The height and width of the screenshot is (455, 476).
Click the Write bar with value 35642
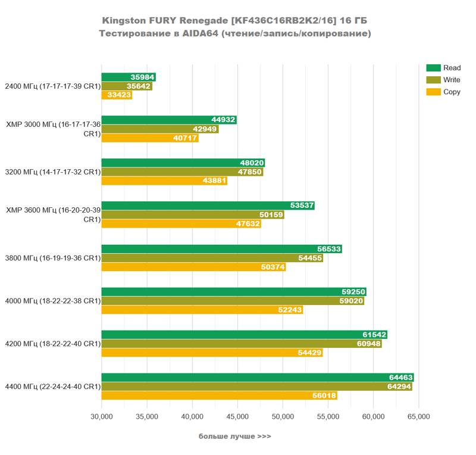[127, 86]
